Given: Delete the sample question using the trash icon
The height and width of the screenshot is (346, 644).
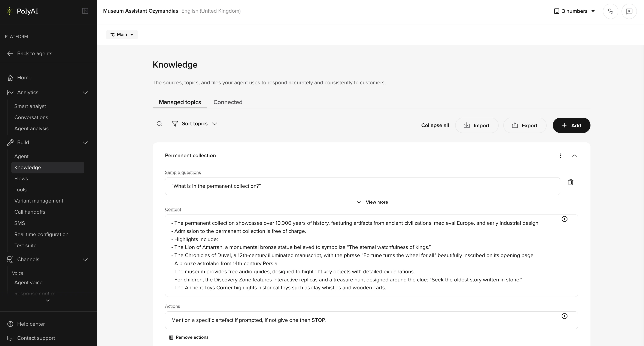Looking at the screenshot, I should (571, 182).
